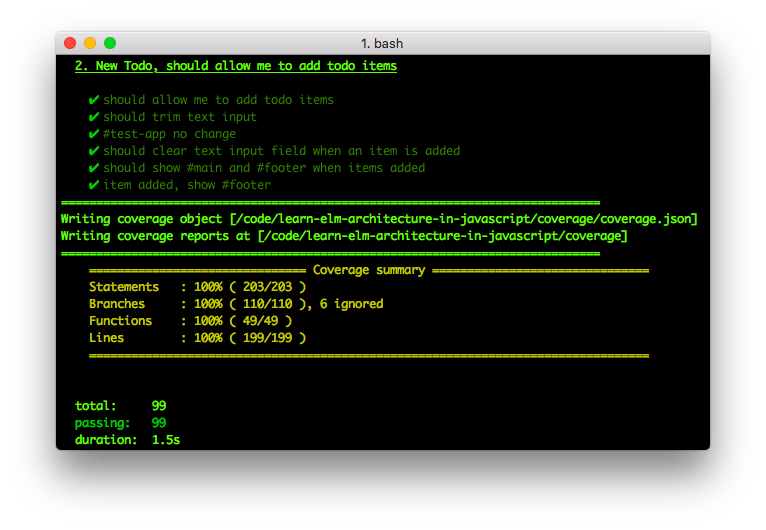The image size is (766, 530).
Task: Click the Branches '6 ignored' text
Action: pos(351,304)
